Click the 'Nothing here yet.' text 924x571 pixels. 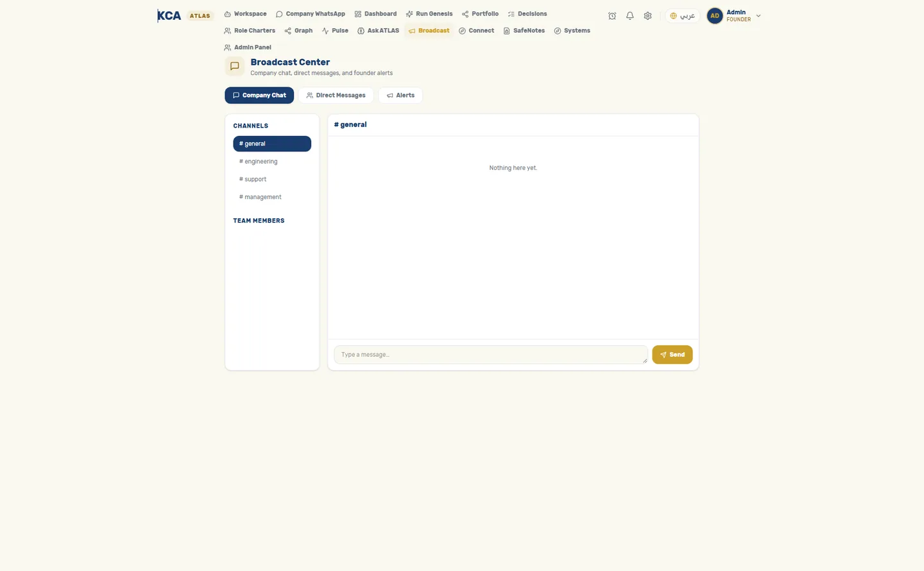[x=513, y=168]
